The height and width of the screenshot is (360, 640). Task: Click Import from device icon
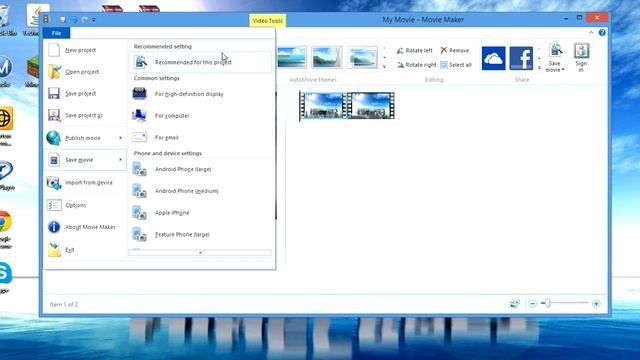pyautogui.click(x=54, y=183)
